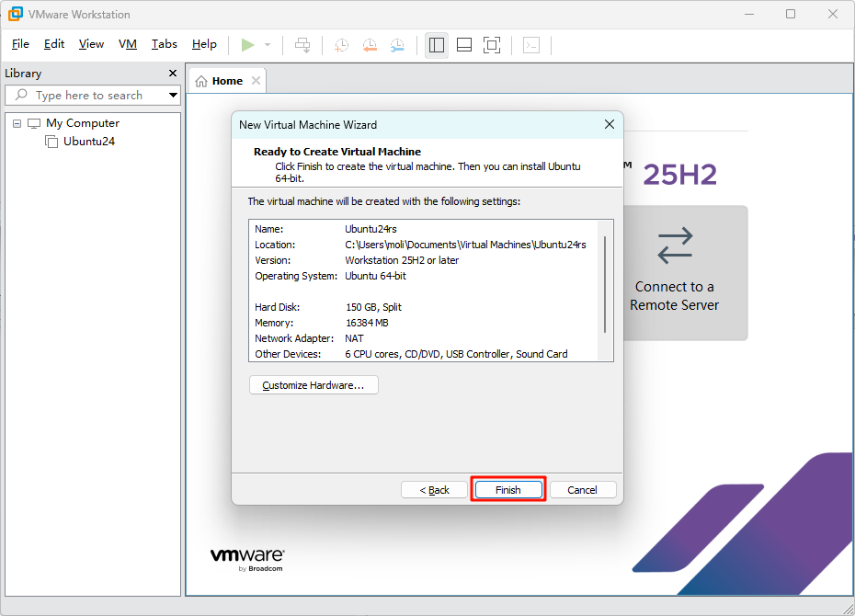855x616 pixels.
Task: Click the settings list vertical scrollbar
Action: [x=605, y=285]
